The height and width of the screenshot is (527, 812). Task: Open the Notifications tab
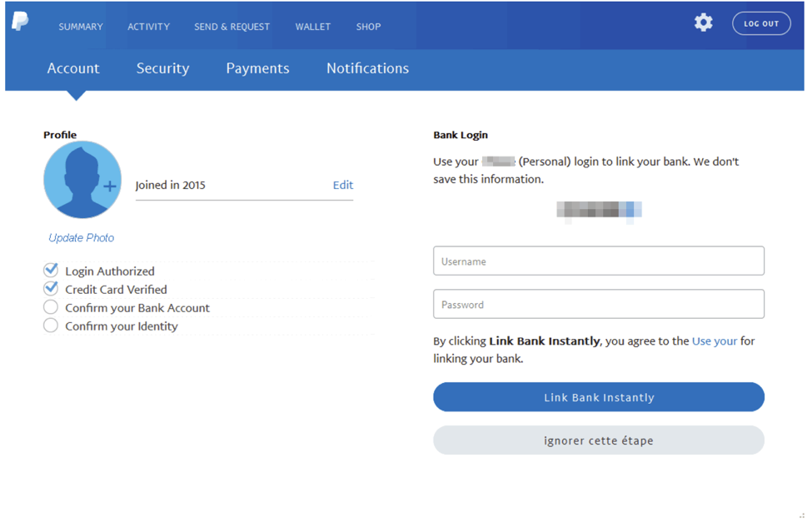point(367,68)
